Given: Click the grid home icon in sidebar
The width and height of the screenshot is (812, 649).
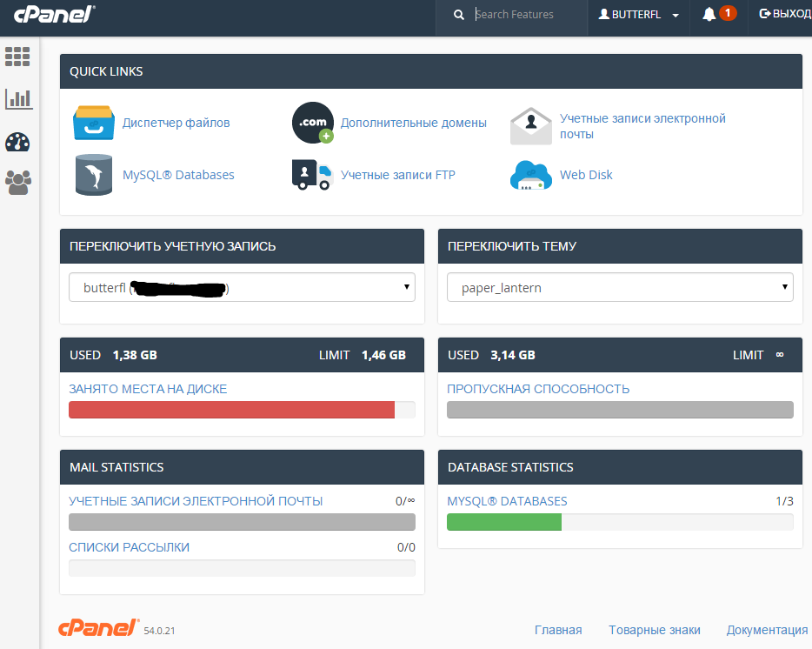Looking at the screenshot, I should click(x=18, y=57).
